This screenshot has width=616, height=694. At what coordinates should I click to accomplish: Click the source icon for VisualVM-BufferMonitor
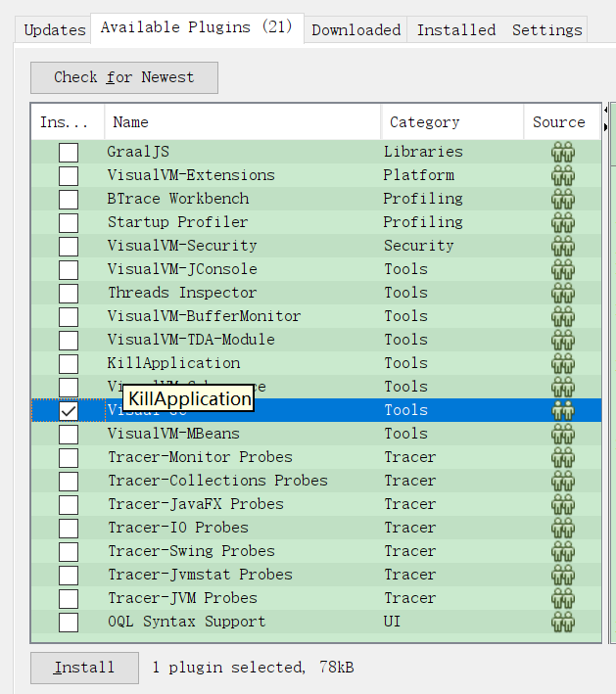point(563,316)
